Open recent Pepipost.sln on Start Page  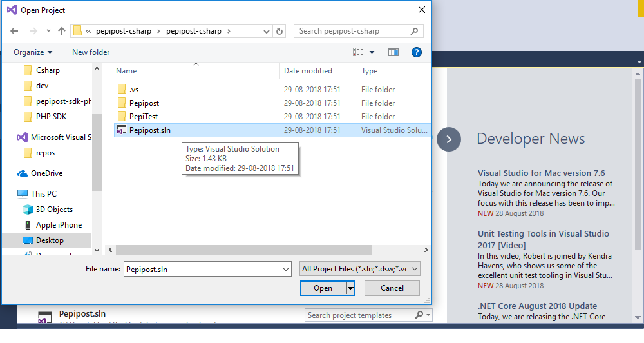82,314
